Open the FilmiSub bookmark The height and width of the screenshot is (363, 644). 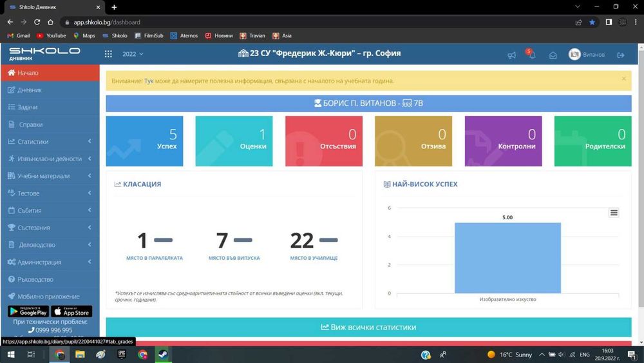pos(149,35)
